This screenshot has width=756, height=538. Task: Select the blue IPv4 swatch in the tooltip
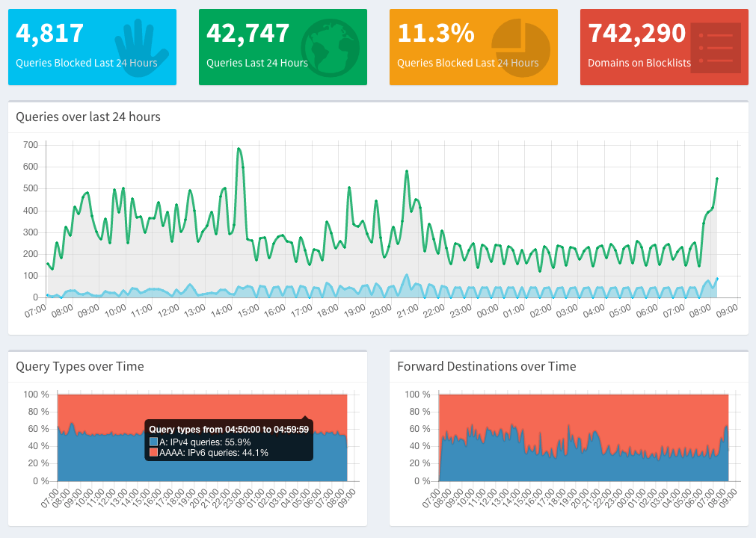click(154, 442)
